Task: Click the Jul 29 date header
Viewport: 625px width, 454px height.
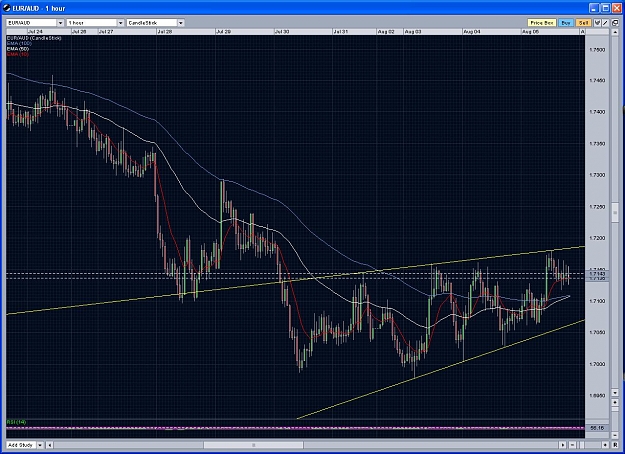Action: pos(223,31)
